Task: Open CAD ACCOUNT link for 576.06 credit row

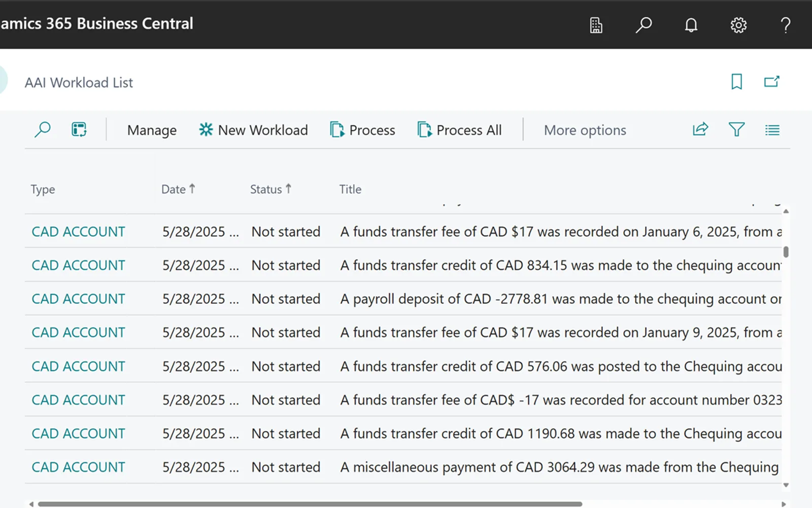Action: pyautogui.click(x=78, y=366)
